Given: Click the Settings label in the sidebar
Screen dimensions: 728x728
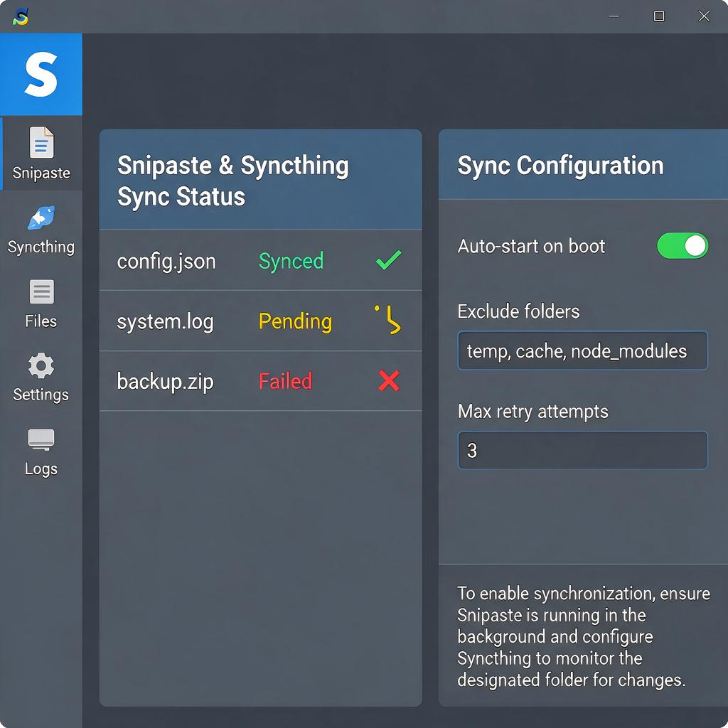Looking at the screenshot, I should (41, 395).
